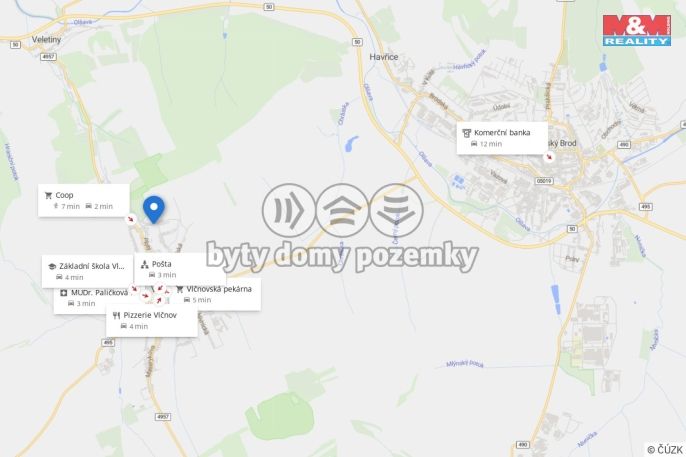Viewport: 686px width, 457px height.
Task: Click the Havřice town label
Action: pyautogui.click(x=384, y=57)
